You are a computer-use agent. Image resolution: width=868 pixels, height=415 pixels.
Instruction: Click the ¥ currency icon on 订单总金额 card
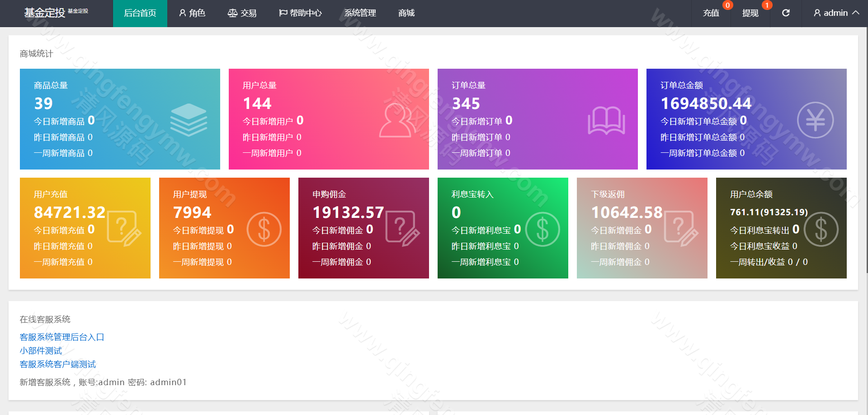(x=816, y=120)
